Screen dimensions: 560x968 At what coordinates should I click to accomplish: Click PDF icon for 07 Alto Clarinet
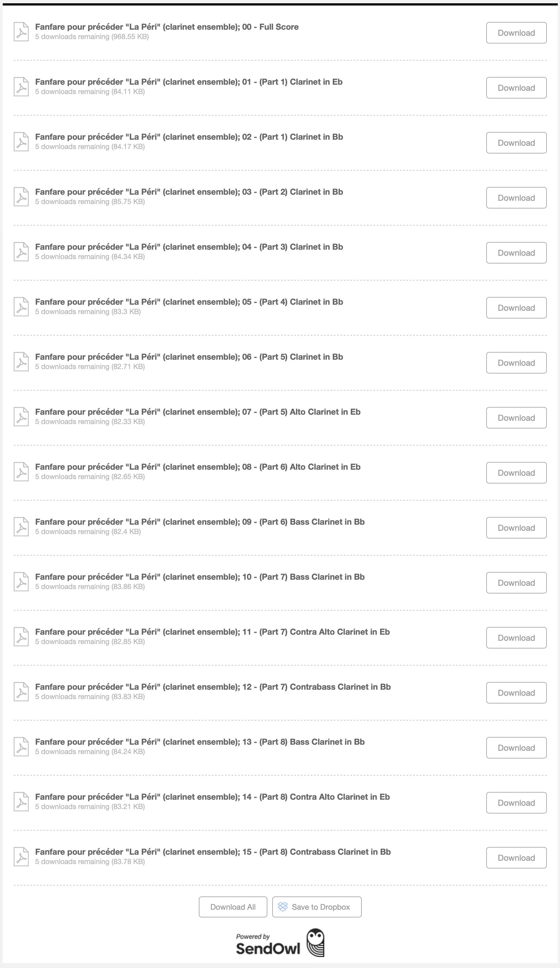21,416
